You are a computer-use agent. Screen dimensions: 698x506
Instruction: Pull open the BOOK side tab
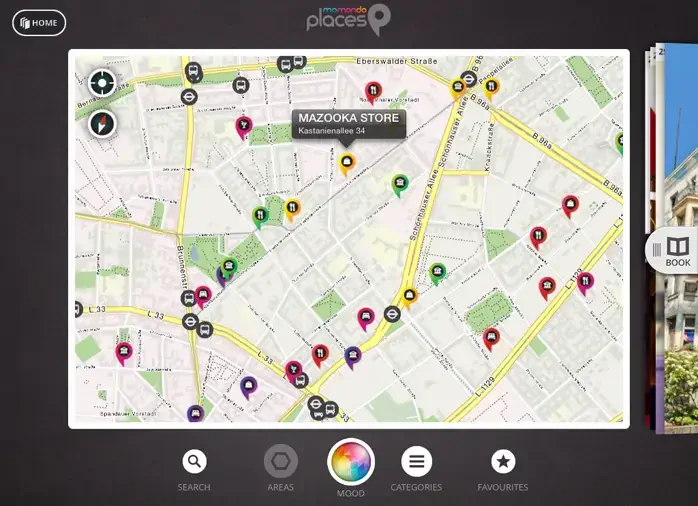click(672, 250)
